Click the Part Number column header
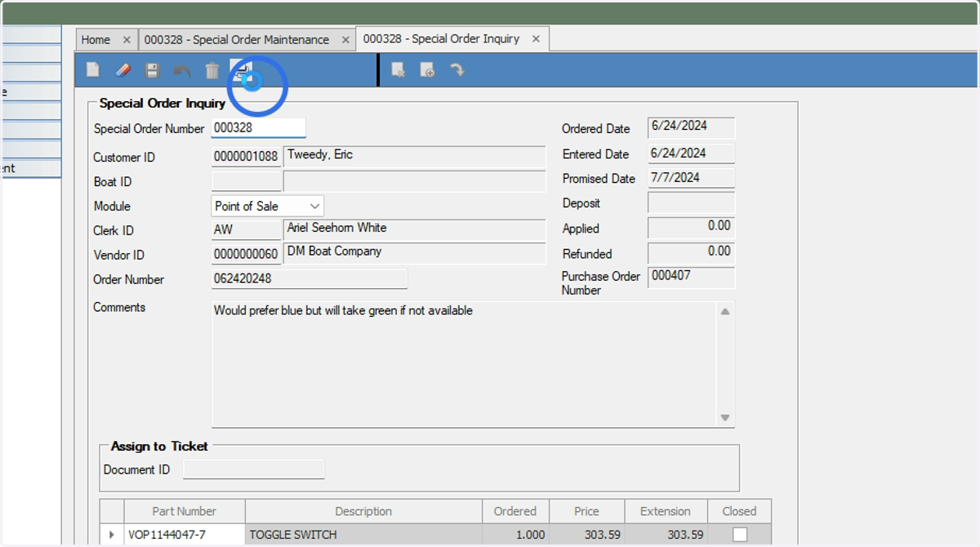Image resolution: width=980 pixels, height=547 pixels. [185, 511]
